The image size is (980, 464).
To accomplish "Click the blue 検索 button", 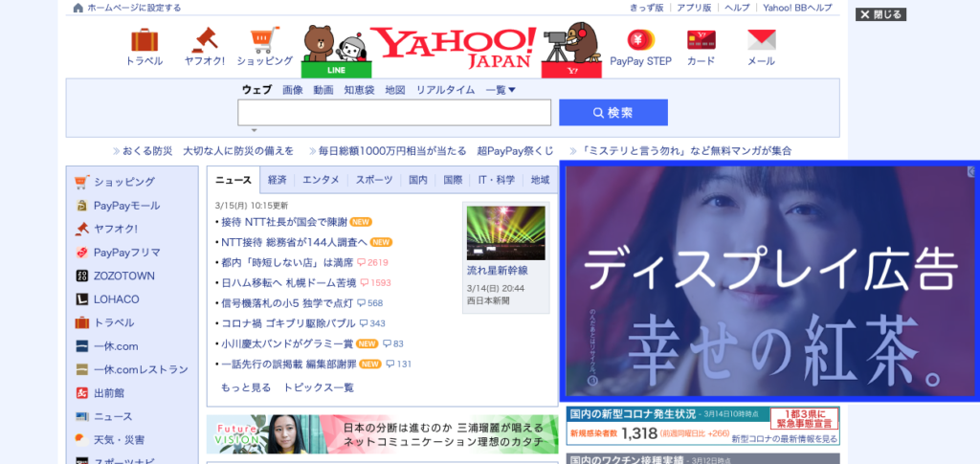I will [x=613, y=112].
